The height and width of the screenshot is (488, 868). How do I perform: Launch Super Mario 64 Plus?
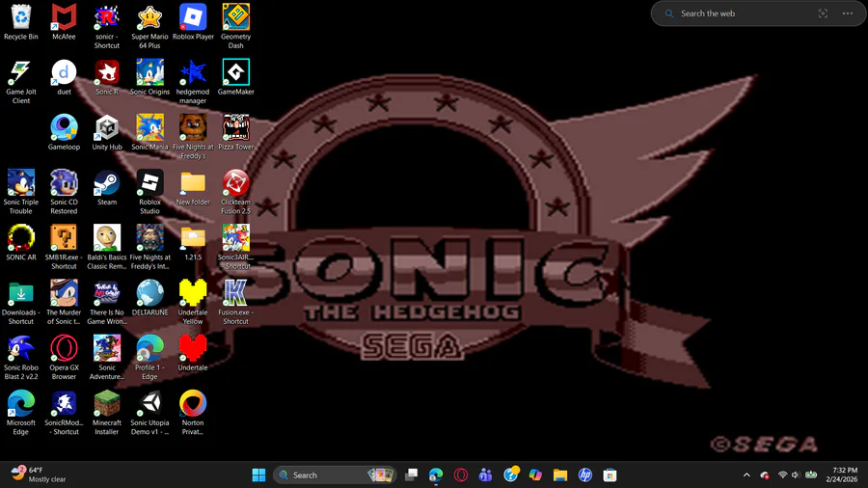150,27
